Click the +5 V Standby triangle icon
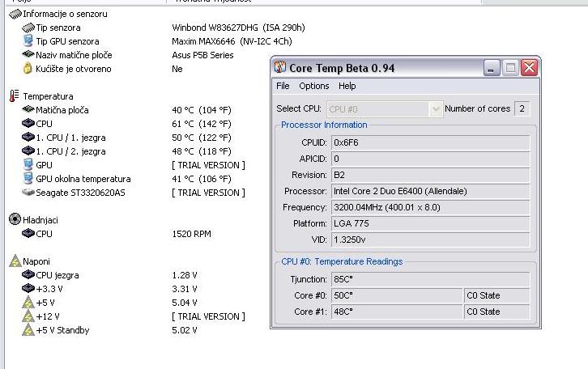This screenshot has height=369, width=588. [28, 329]
